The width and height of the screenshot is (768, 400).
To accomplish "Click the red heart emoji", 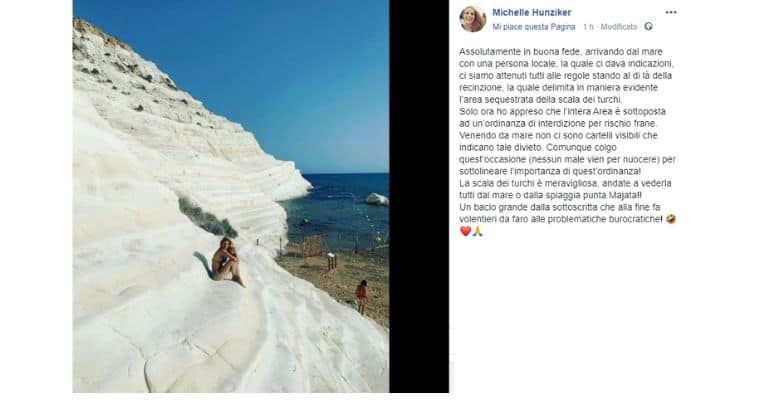I will click(465, 231).
